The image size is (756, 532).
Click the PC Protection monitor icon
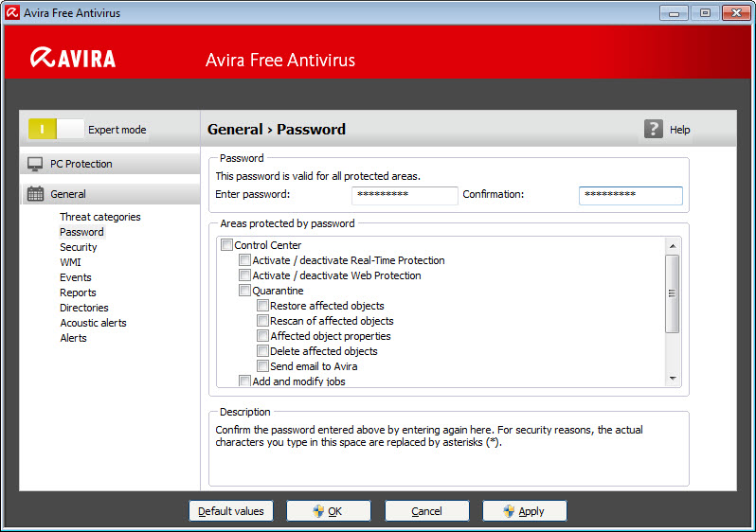coord(35,164)
